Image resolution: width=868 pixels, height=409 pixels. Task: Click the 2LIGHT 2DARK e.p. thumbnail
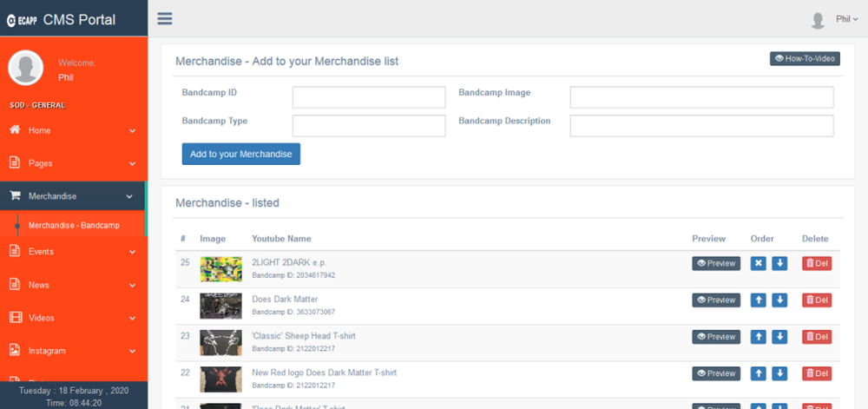[220, 269]
